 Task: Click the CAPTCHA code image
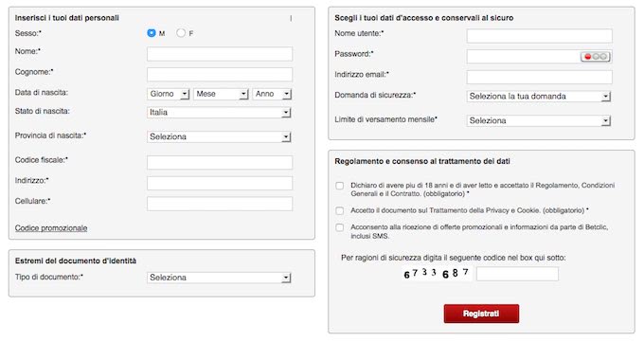coord(437,274)
